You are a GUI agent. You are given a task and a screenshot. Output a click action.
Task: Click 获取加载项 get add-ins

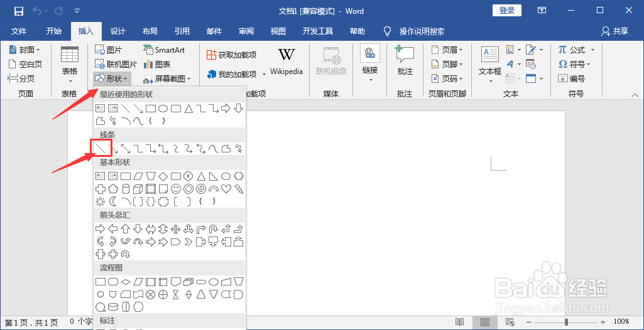[x=232, y=55]
